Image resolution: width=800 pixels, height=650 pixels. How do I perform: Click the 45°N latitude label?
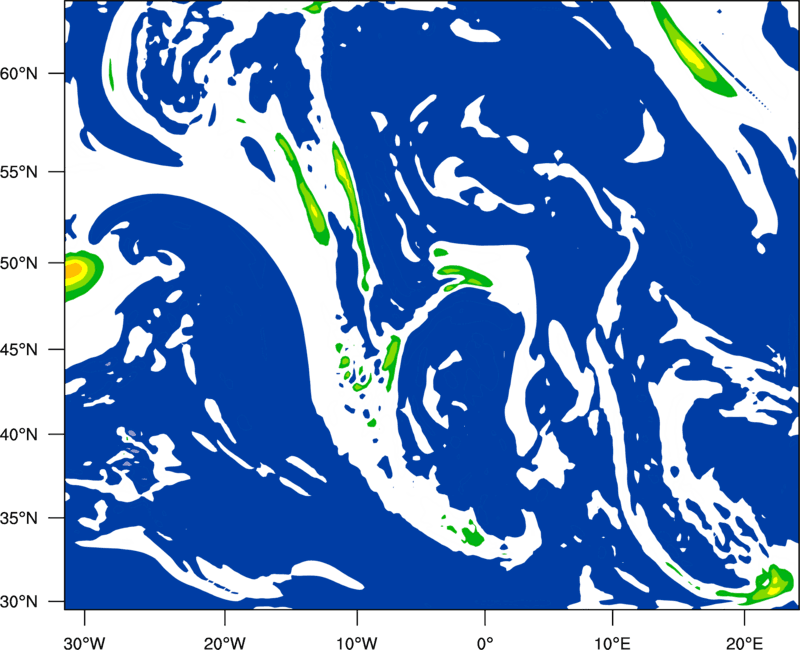(x=19, y=350)
